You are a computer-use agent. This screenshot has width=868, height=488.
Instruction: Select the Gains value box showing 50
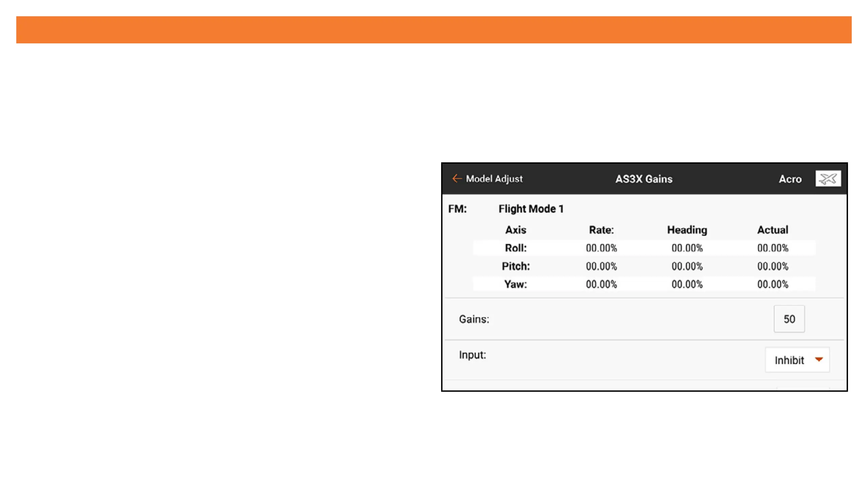click(789, 319)
